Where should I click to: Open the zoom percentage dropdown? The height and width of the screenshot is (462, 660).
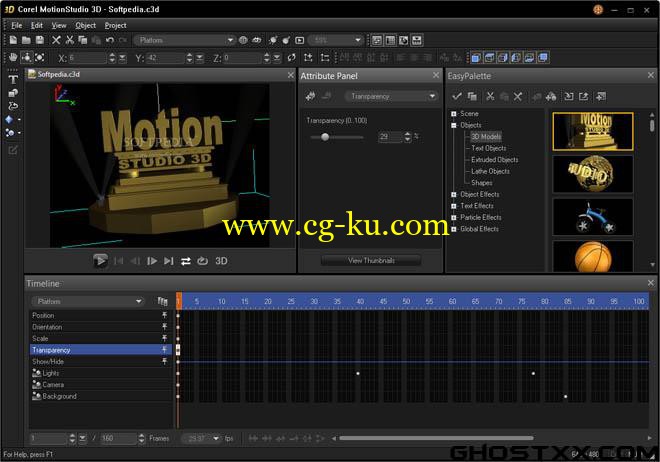click(336, 40)
